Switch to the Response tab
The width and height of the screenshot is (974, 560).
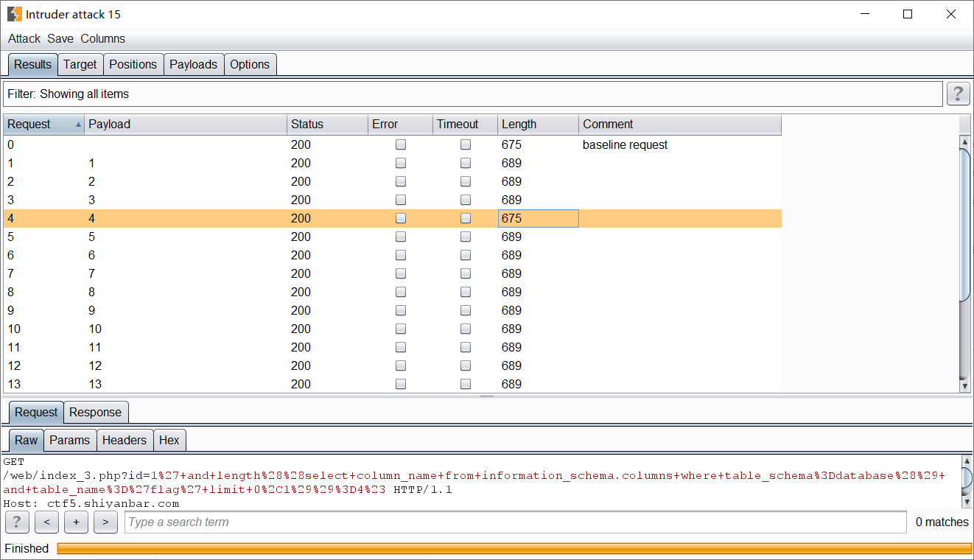click(x=96, y=412)
